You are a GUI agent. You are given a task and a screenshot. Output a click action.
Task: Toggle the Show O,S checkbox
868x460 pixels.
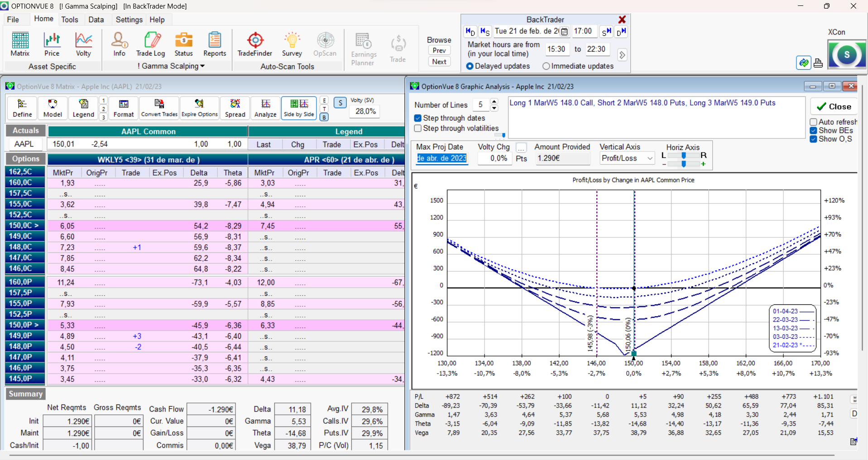coord(814,139)
